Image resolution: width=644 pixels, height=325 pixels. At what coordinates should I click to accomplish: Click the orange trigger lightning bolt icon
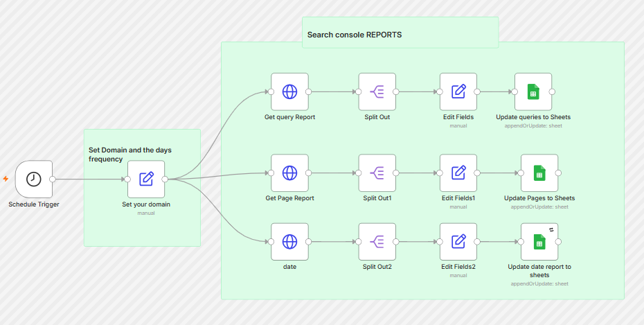tap(6, 179)
